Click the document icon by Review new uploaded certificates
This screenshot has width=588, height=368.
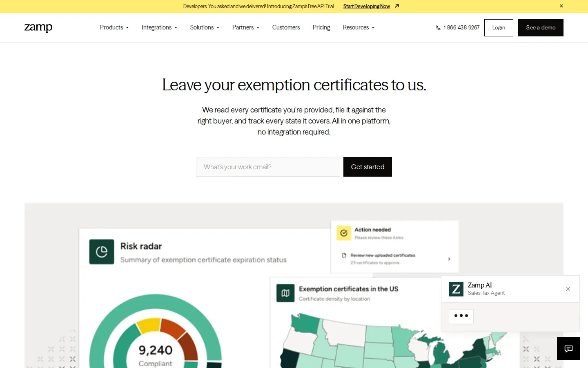[344, 255]
